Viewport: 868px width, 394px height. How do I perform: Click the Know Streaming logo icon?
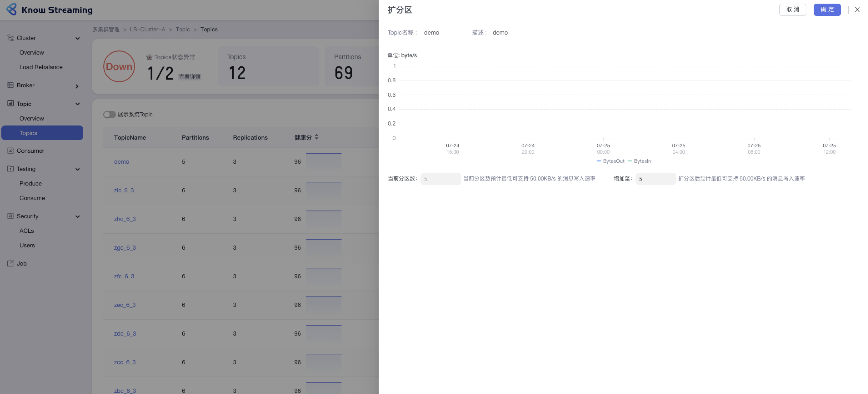coord(12,10)
